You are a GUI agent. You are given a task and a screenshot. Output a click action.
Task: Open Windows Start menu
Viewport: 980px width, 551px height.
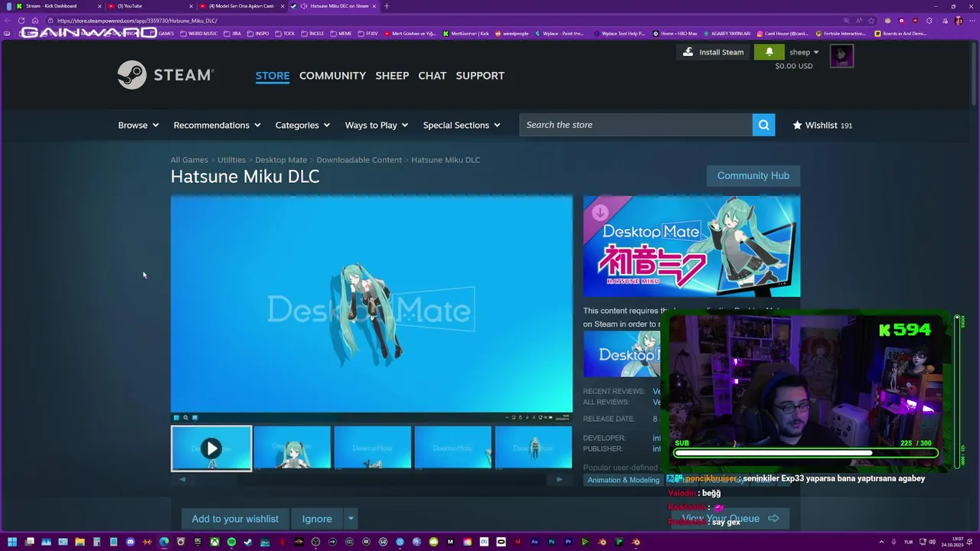(x=11, y=542)
